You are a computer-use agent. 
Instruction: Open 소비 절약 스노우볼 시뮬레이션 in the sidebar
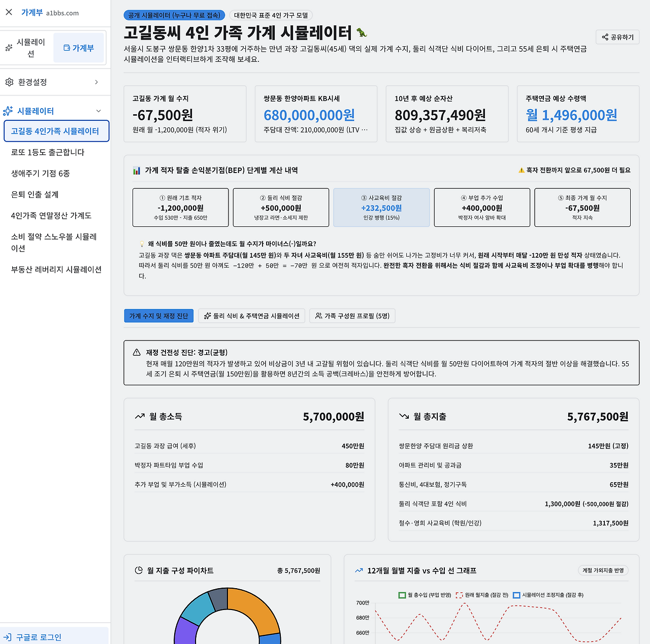coord(56,243)
